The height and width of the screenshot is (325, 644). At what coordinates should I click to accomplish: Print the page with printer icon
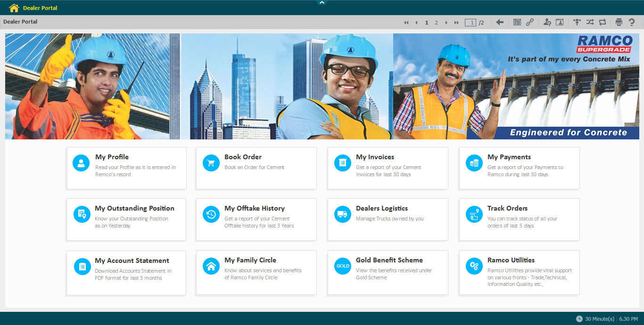point(619,22)
